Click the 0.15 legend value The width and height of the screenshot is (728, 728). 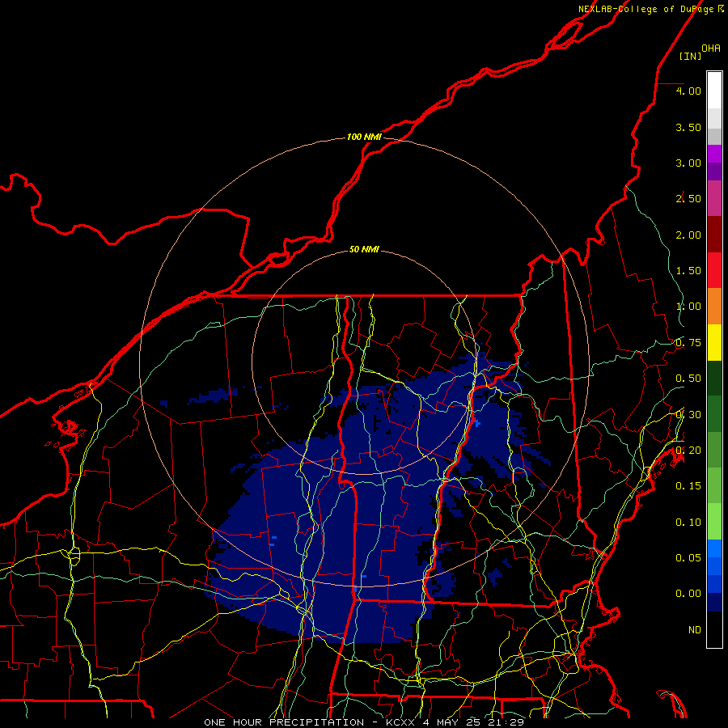(688, 486)
